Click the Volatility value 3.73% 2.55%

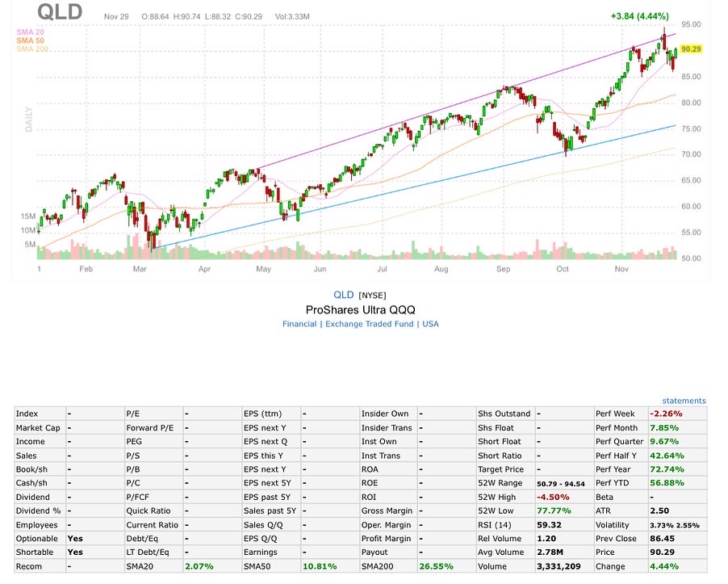click(x=674, y=526)
